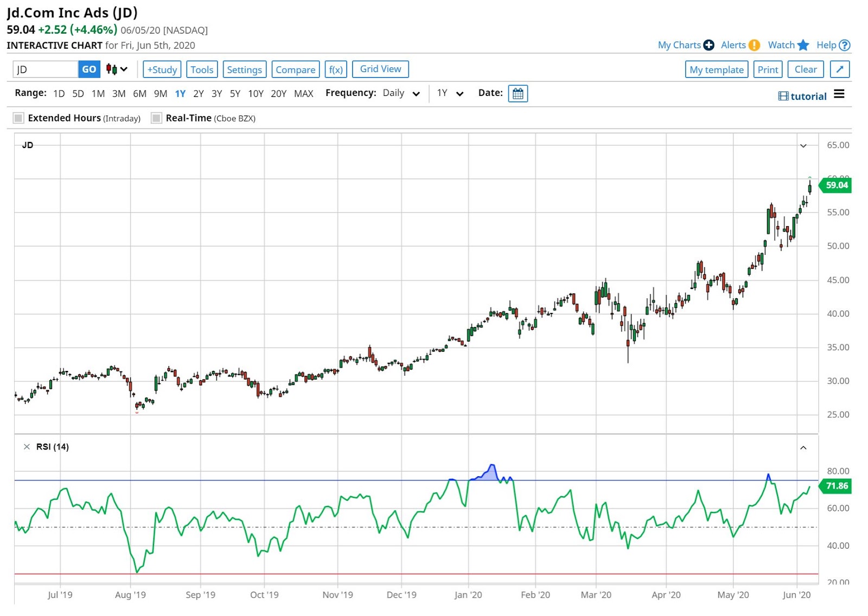Select the 5D range
Screen dimensions: 868x616
coord(78,94)
